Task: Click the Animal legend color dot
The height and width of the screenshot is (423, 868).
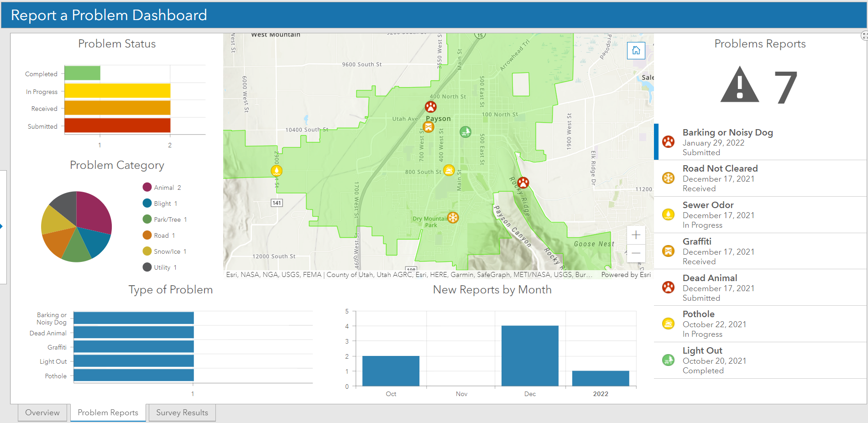Action: (x=147, y=187)
